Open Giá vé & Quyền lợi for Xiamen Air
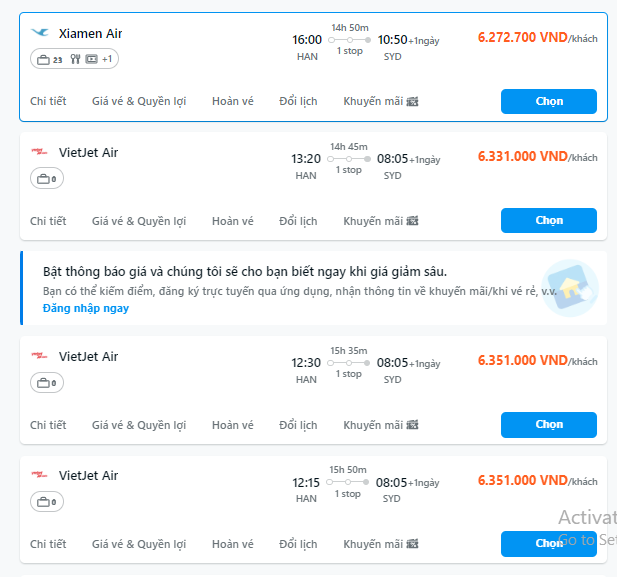 coord(139,101)
